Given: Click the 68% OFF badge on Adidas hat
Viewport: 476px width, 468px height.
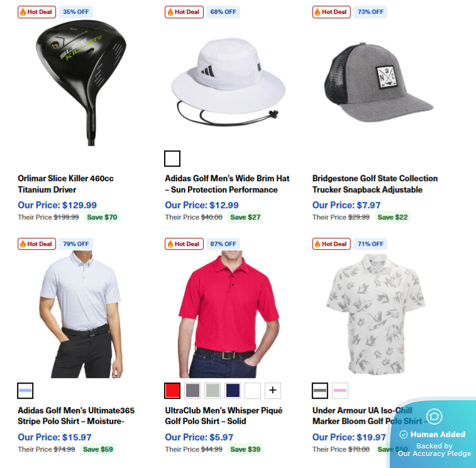Looking at the screenshot, I should point(223,12).
